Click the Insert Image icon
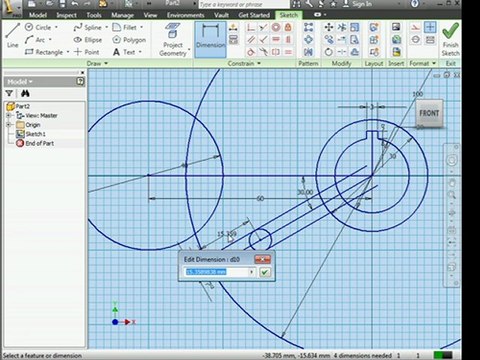The height and width of the screenshot is (360, 480). pyautogui.click(x=396, y=27)
